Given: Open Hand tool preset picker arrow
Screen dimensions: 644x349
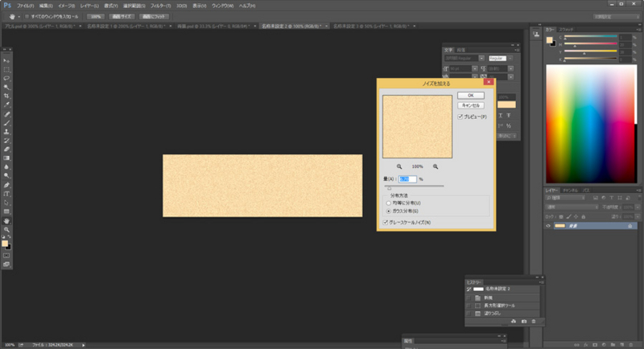Looking at the screenshot, I should pyautogui.click(x=19, y=17).
